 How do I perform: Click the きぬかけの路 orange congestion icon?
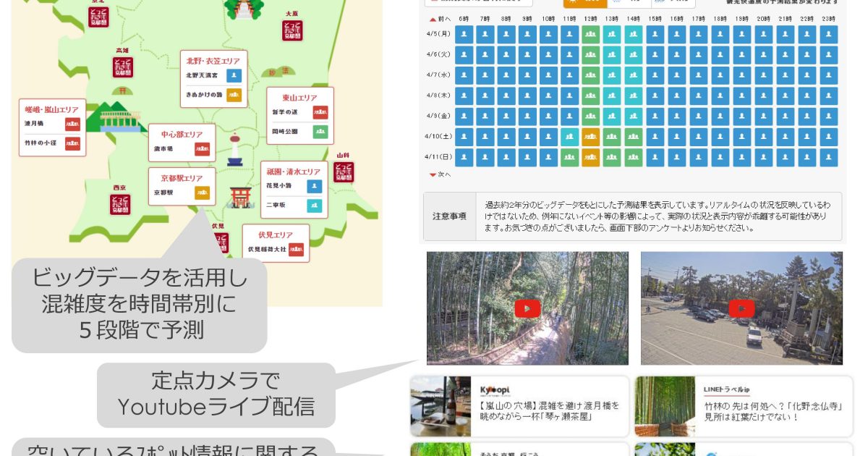234,94
